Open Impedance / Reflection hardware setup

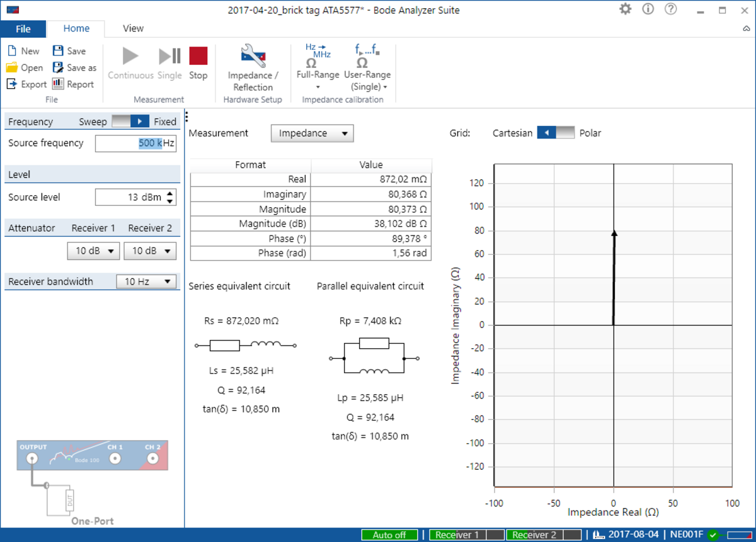click(253, 68)
